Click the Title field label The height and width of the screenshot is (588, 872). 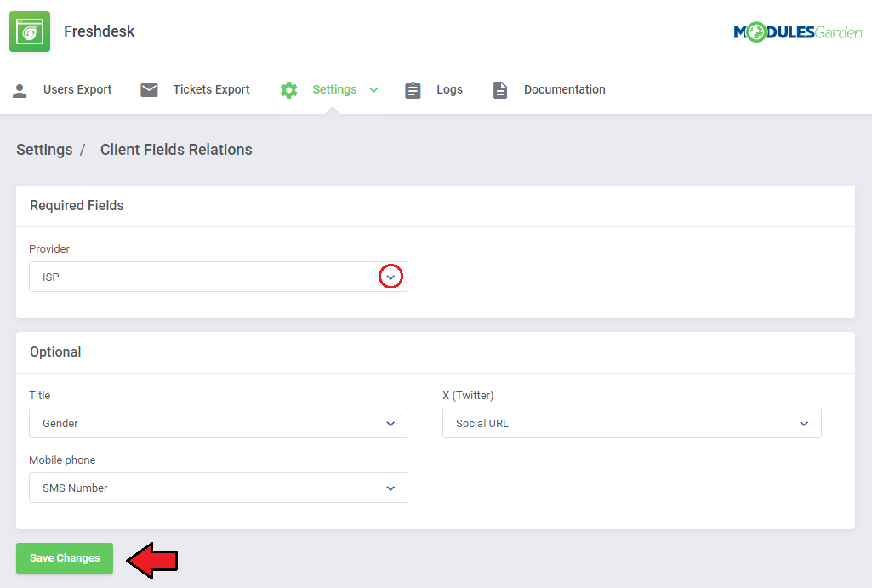click(x=39, y=396)
